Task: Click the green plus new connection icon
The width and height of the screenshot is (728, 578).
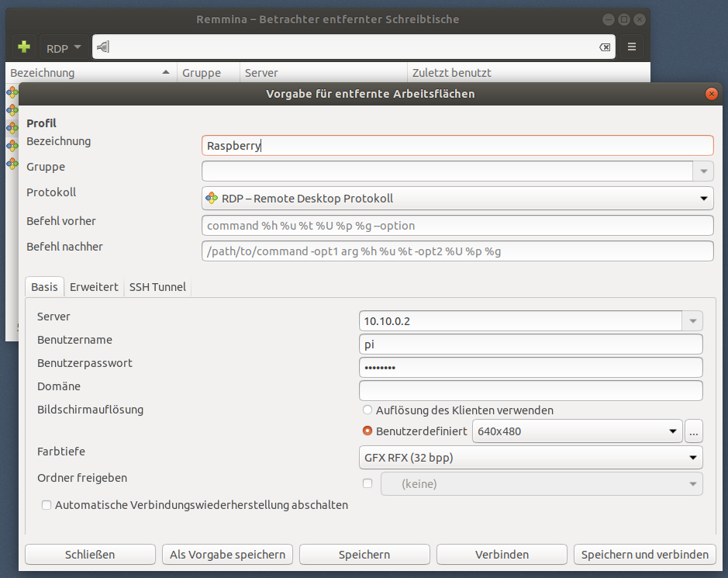Action: [23, 47]
